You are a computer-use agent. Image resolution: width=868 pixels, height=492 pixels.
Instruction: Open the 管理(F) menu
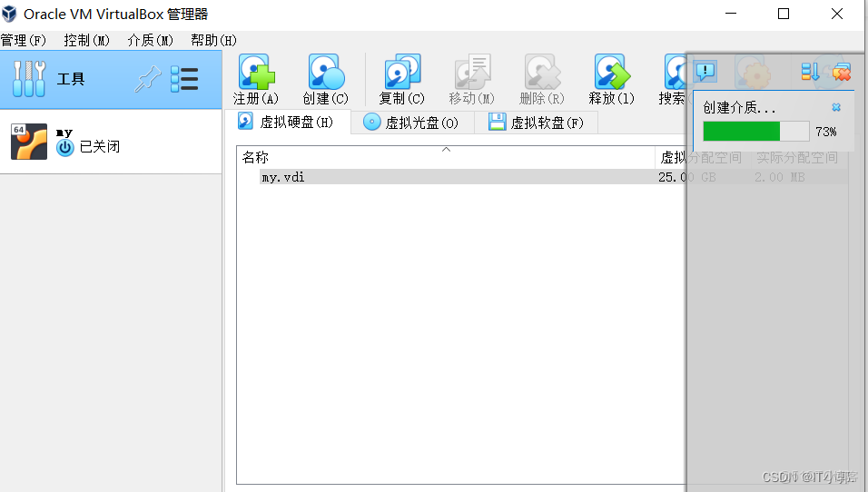[x=24, y=41]
